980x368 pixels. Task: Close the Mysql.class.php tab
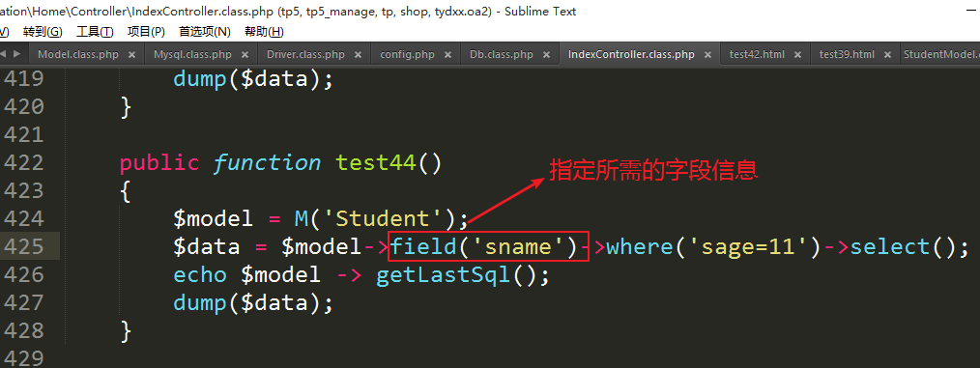(245, 55)
